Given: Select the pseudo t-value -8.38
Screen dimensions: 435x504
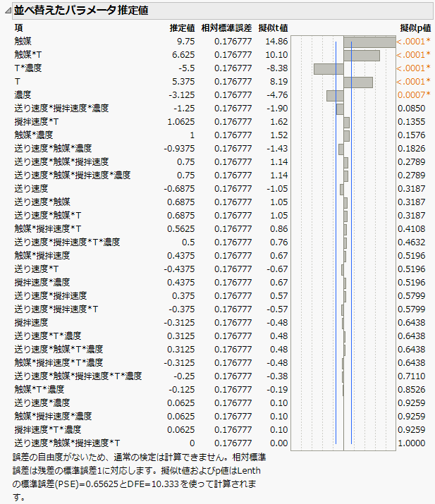Looking at the screenshot, I should 277,68.
